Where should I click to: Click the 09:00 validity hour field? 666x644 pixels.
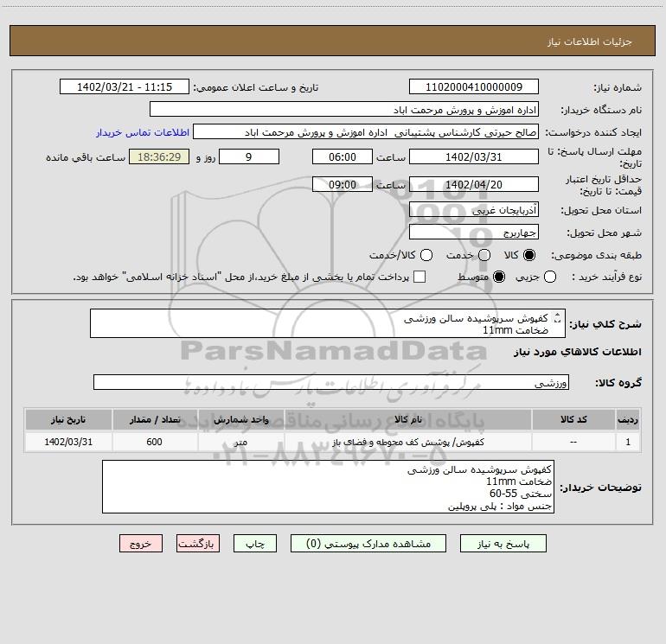tap(343, 184)
